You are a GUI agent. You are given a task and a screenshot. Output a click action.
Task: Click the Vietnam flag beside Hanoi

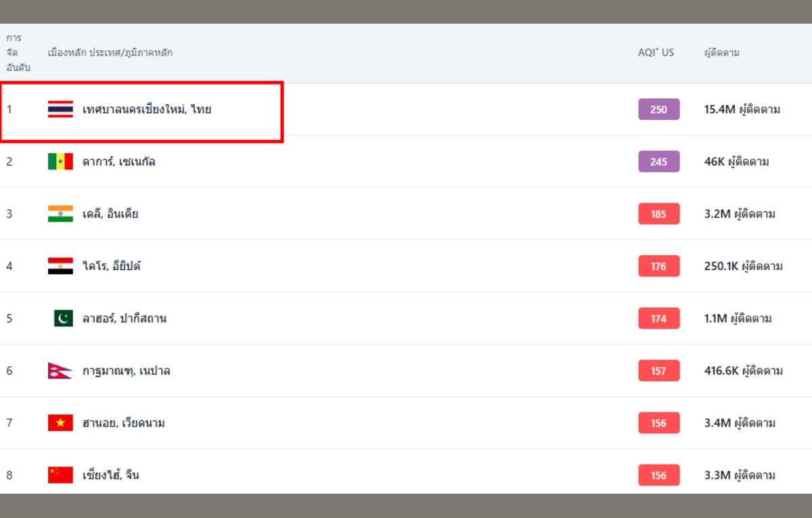click(x=60, y=423)
